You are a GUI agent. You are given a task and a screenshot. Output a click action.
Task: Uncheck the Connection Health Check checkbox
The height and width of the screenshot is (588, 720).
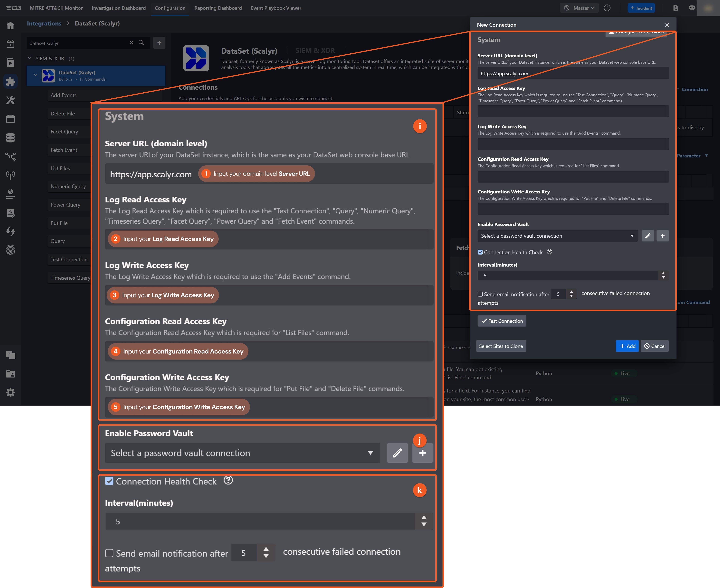pos(109,481)
